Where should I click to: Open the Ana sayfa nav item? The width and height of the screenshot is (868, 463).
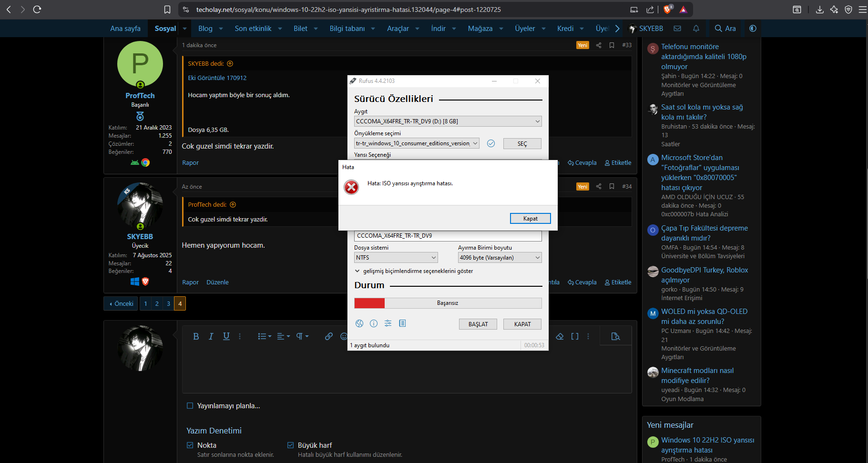coord(125,29)
